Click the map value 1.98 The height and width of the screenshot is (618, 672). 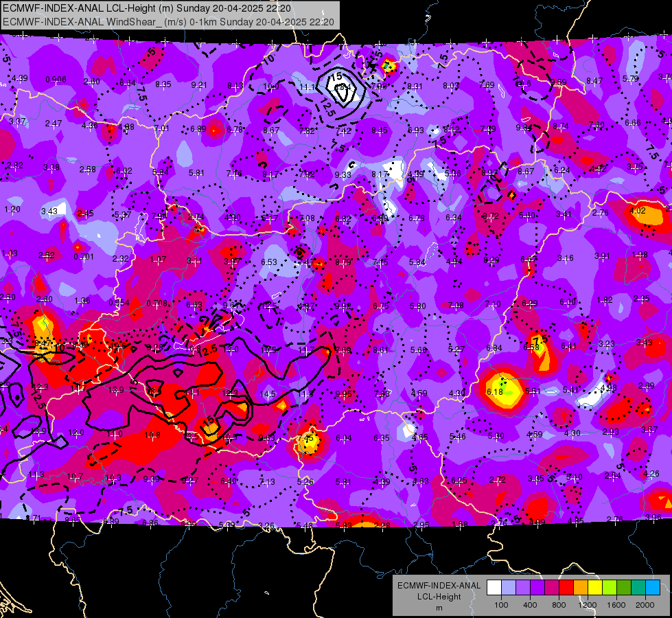(x=640, y=255)
